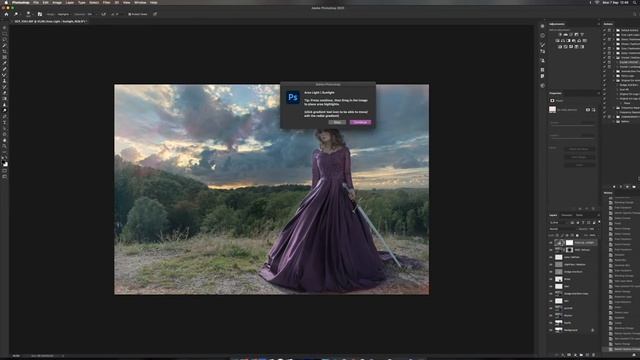The height and width of the screenshot is (360, 640).
Task: Enable airbrush-style build-up in options bar
Action: pos(103,14)
